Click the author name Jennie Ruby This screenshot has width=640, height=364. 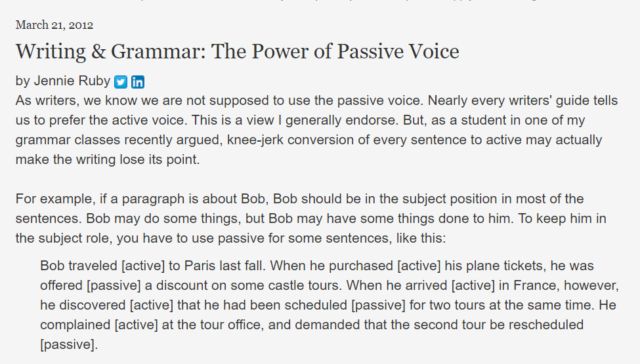coord(72,81)
